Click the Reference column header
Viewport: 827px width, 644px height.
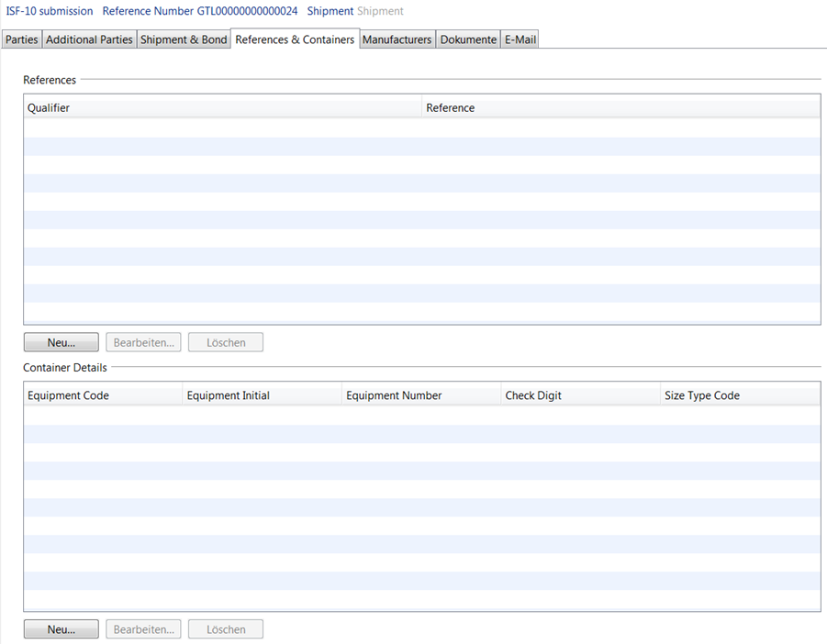[x=620, y=107]
